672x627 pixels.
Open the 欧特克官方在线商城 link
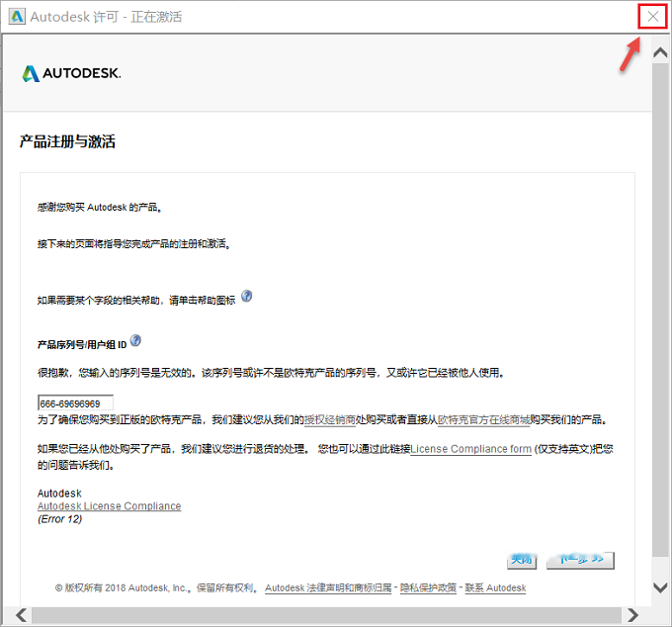point(483,420)
